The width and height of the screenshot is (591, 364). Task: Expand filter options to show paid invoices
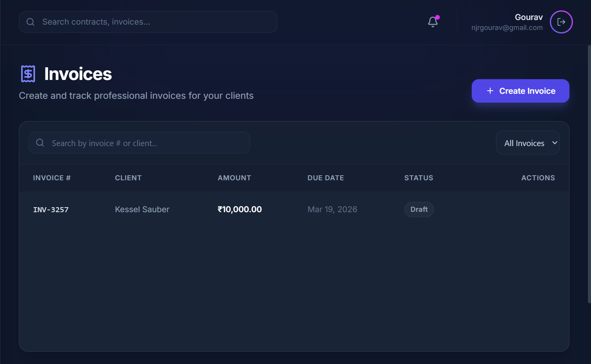pos(528,143)
